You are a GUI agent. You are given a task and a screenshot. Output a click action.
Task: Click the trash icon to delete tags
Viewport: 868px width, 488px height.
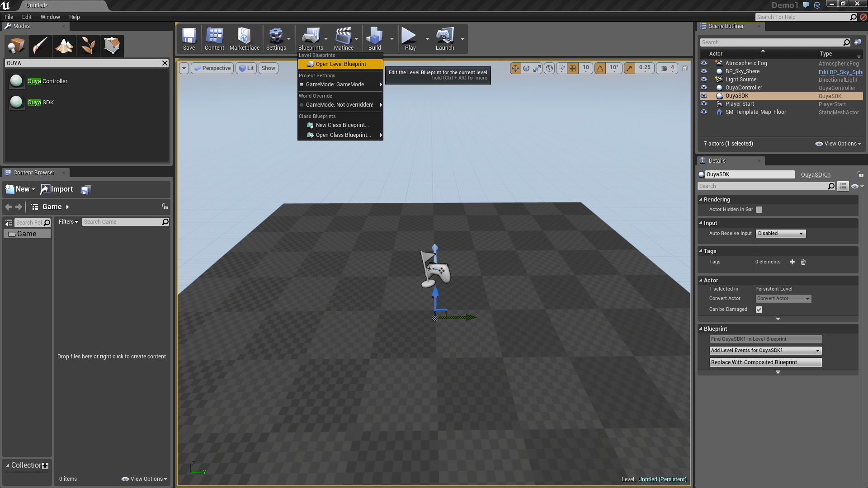(x=803, y=262)
